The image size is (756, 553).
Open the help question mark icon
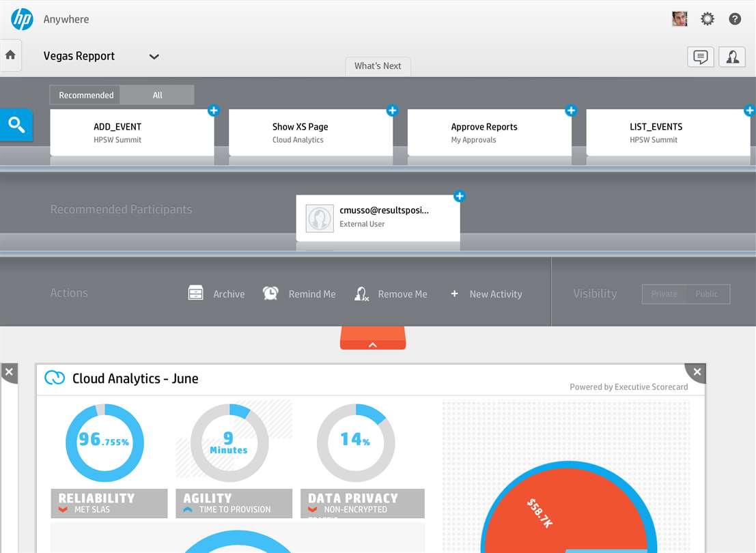click(735, 19)
